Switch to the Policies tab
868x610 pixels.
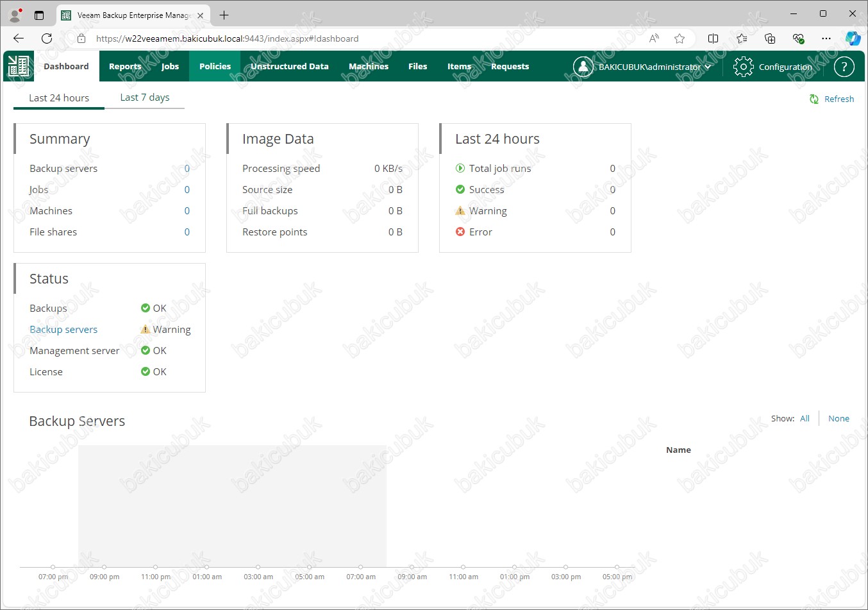point(215,66)
